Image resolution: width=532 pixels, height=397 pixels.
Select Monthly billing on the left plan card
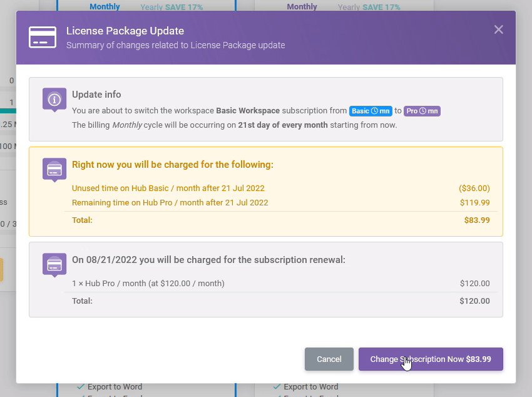pyautogui.click(x=105, y=7)
